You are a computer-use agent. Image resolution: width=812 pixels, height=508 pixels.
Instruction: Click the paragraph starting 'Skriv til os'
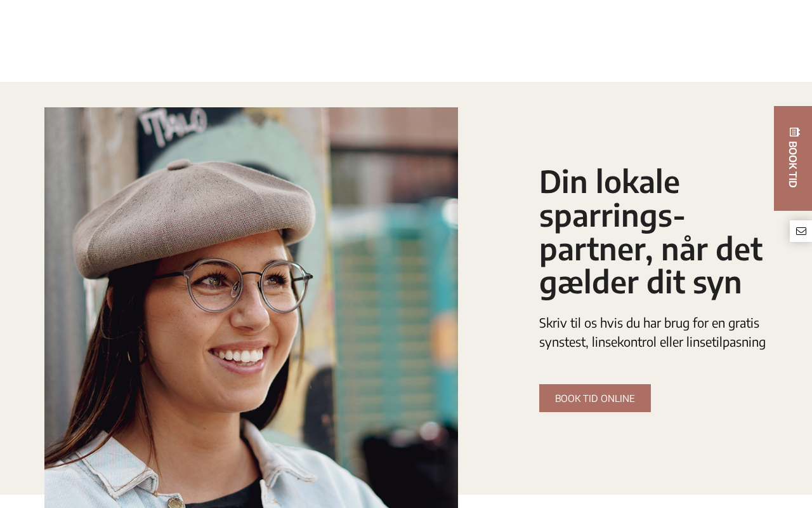point(652,332)
